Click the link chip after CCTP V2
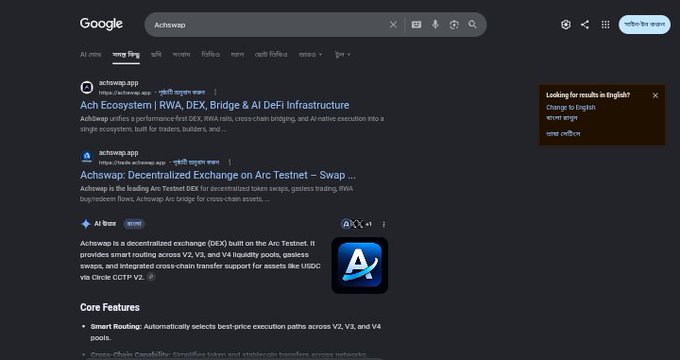The width and height of the screenshot is (680, 360). [x=150, y=277]
